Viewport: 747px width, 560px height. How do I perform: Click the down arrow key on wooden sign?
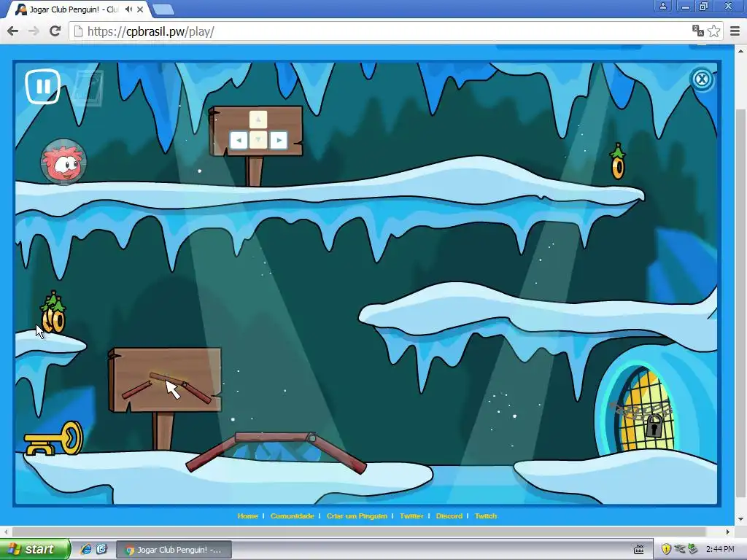pyautogui.click(x=258, y=140)
